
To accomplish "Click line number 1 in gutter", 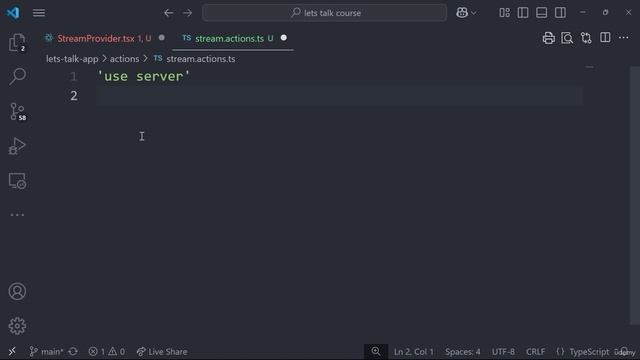I will point(74,76).
